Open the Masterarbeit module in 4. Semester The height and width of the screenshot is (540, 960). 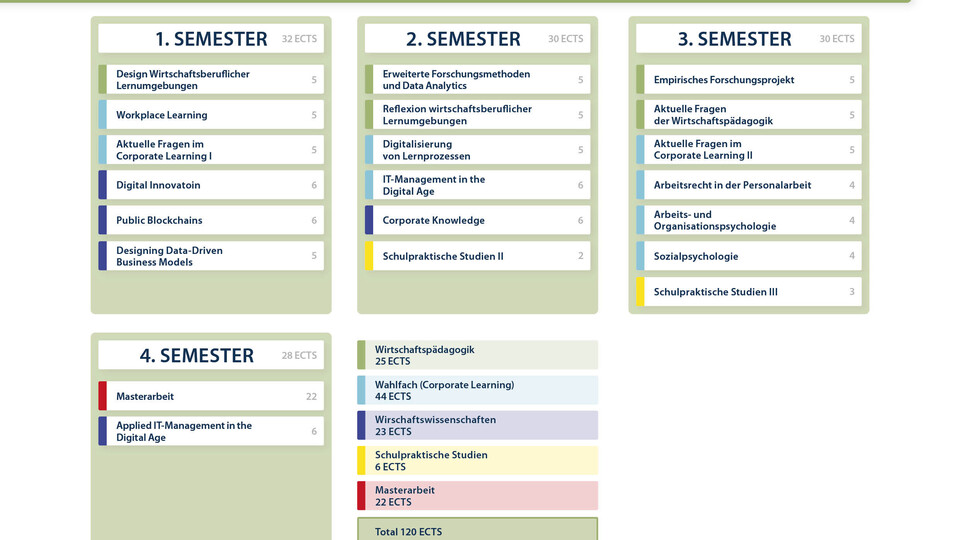(211, 396)
